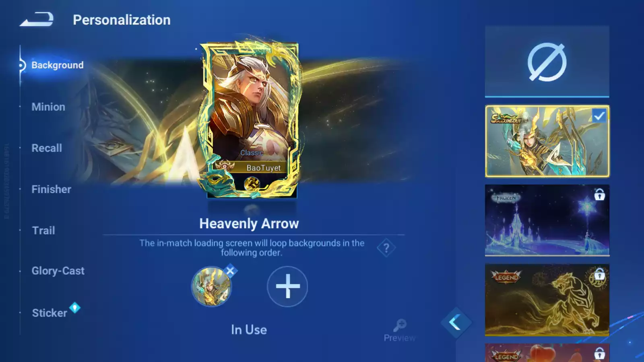644x362 pixels.
Task: Go to the Finisher category
Action: pyautogui.click(x=51, y=189)
